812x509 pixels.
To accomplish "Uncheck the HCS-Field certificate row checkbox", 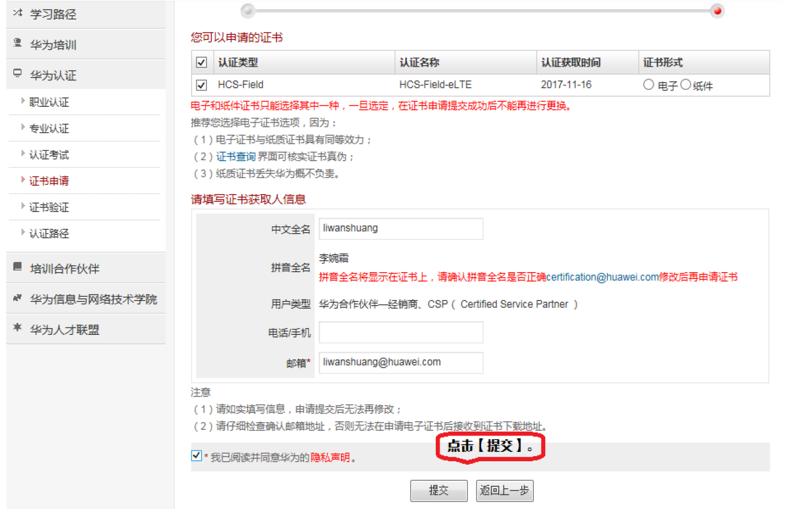I will point(202,85).
